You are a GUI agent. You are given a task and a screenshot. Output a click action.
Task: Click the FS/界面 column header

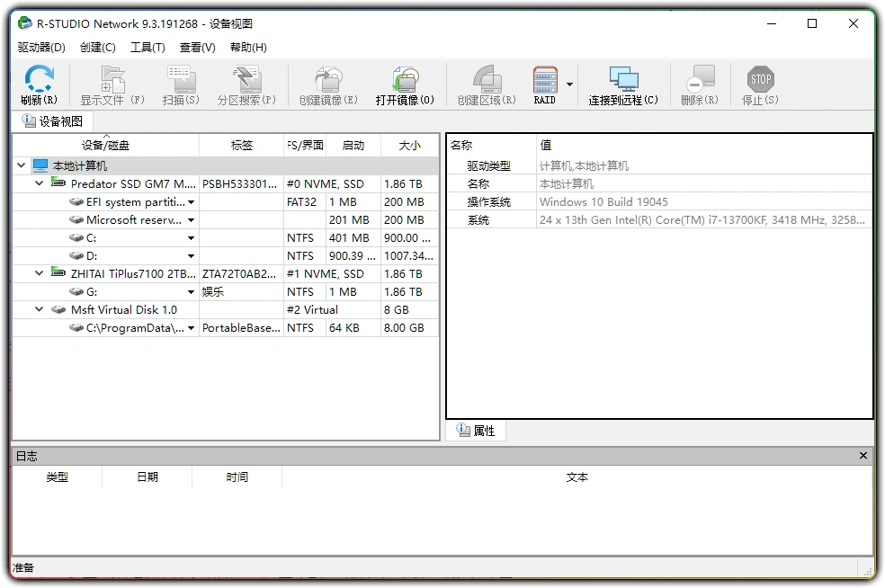(x=306, y=146)
